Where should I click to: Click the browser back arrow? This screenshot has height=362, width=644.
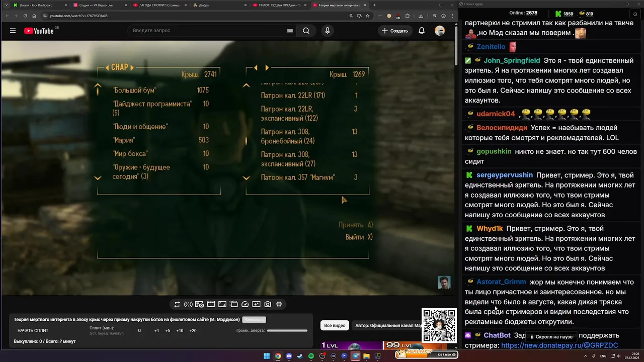[x=7, y=16]
